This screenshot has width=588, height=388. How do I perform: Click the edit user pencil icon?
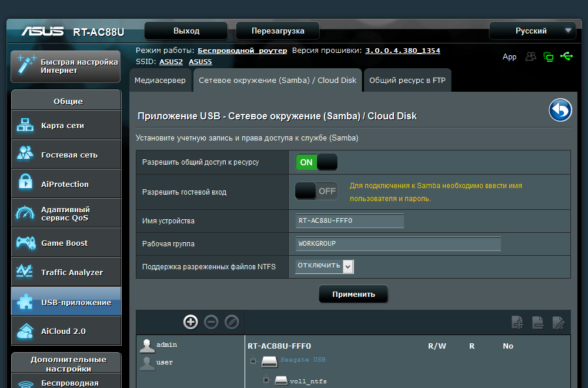coord(232,322)
